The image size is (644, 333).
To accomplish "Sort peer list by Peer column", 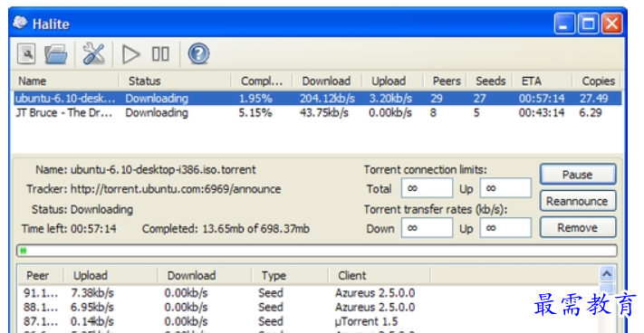I will 40,275.
